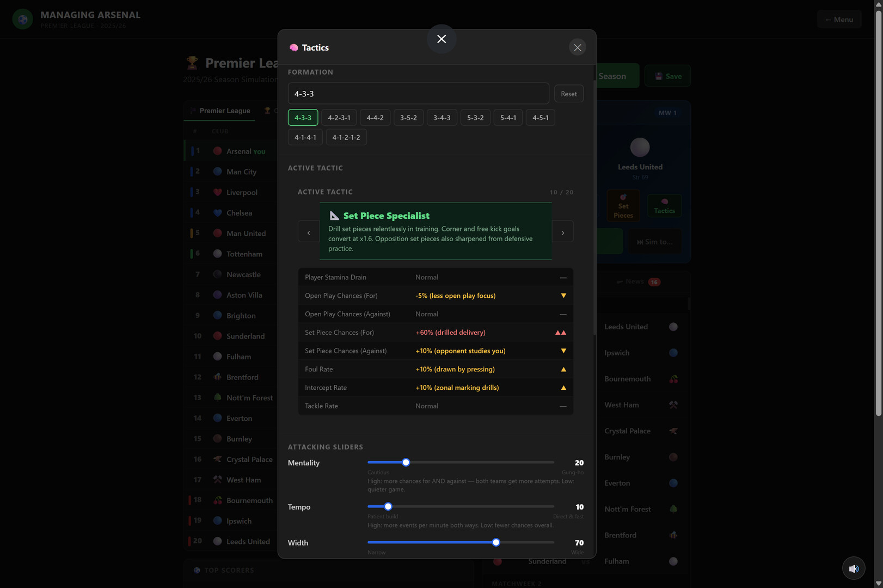Select the 4-4-2 formation
This screenshot has width=883, height=588.
tap(375, 118)
